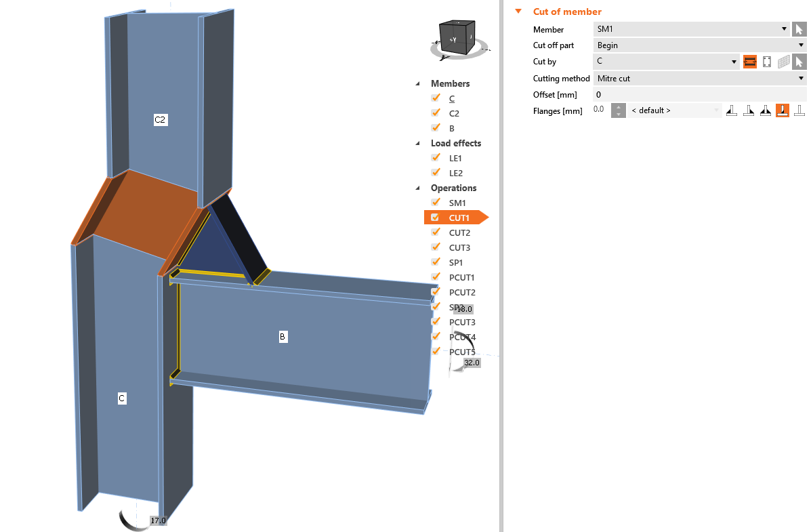Click the member pick arrow beside SM1
The width and height of the screenshot is (811, 532).
pyautogui.click(x=799, y=29)
